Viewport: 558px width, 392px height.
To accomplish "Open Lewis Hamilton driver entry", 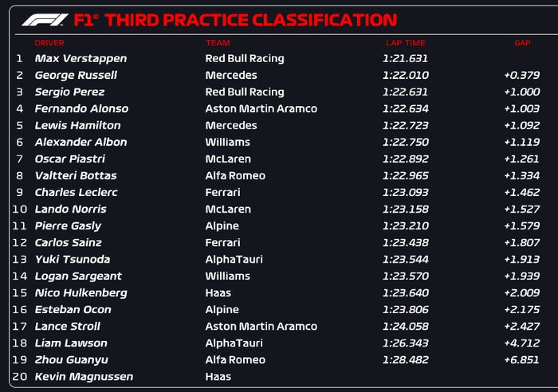I will [77, 125].
